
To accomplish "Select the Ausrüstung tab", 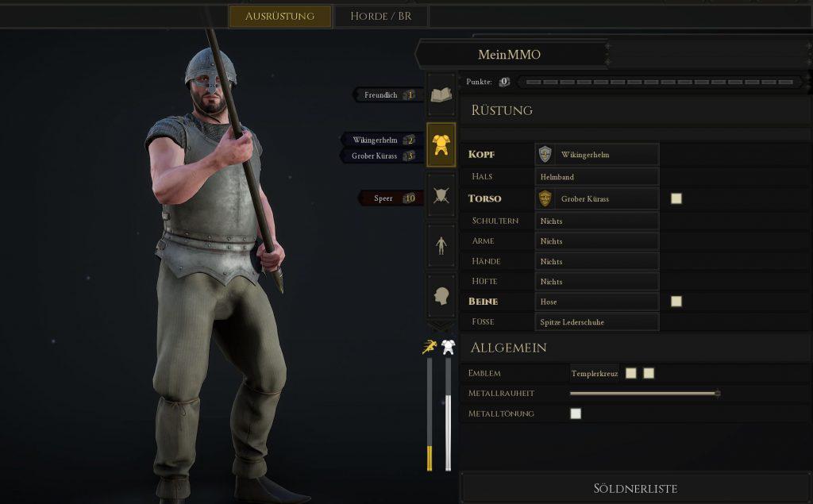I will click(280, 16).
